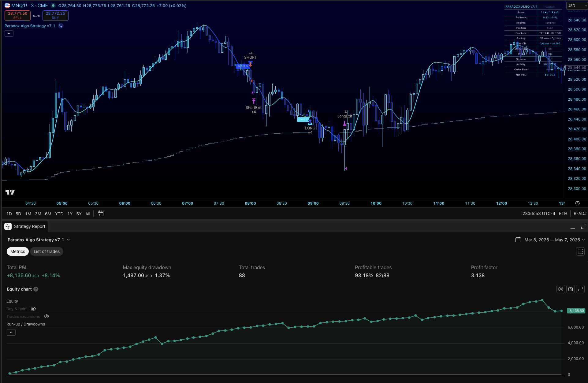
Task: Toggle the Run-up / Drawdowns series
Action: click(26, 324)
